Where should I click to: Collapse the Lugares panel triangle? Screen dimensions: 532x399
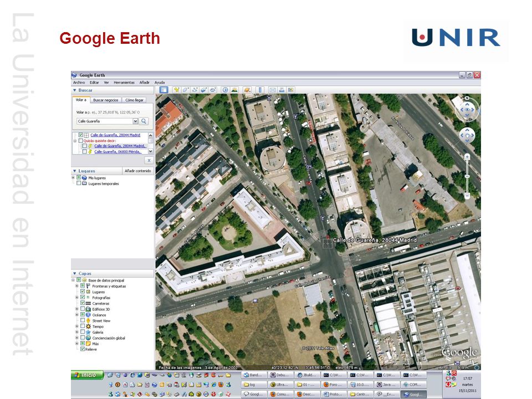tap(75, 171)
